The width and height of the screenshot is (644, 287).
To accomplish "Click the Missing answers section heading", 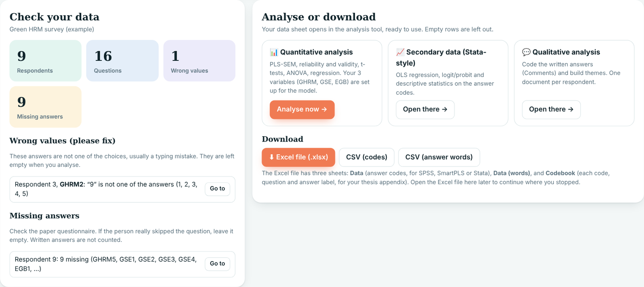I will (44, 216).
